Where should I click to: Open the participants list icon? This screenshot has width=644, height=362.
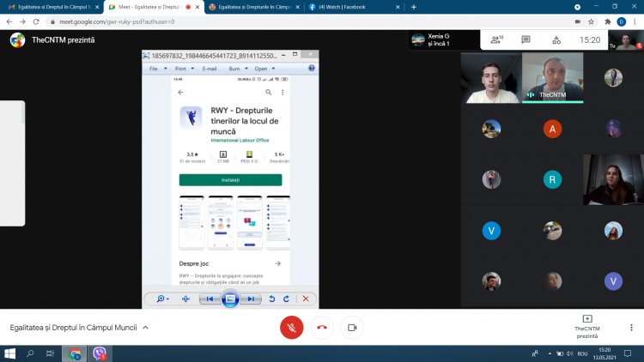coord(496,39)
